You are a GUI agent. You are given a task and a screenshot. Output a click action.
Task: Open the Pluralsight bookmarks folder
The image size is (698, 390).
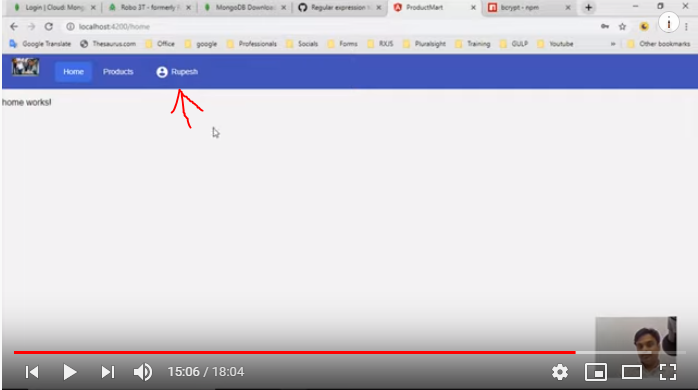[425, 44]
